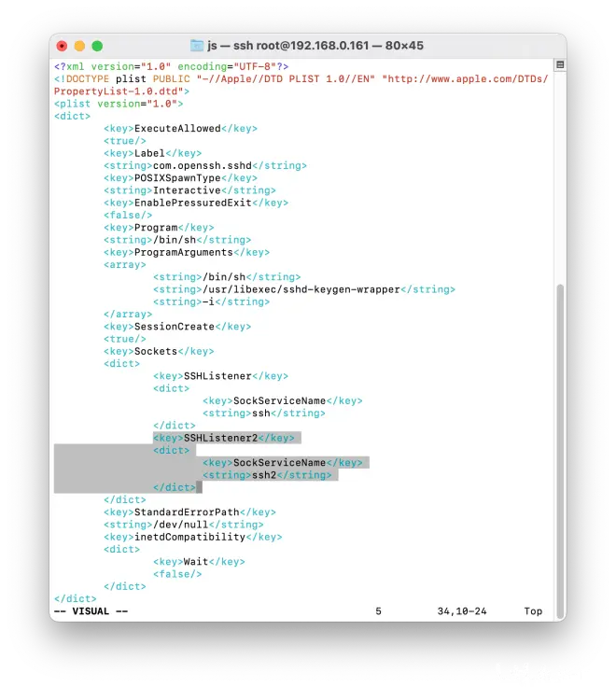The width and height of the screenshot is (616, 687).
Task: Click the -- VISUAL -- mode indicator
Action: point(91,611)
